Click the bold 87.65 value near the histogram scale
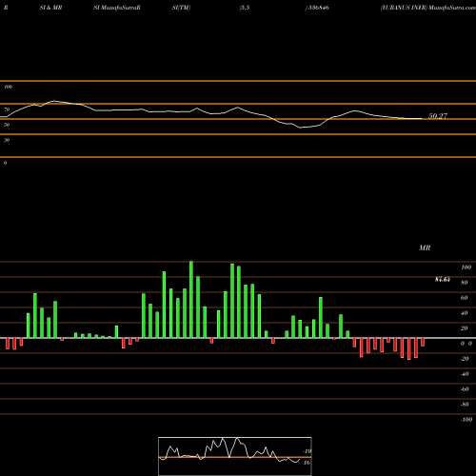Image resolution: width=476 pixels, height=476 pixels. coord(443,280)
